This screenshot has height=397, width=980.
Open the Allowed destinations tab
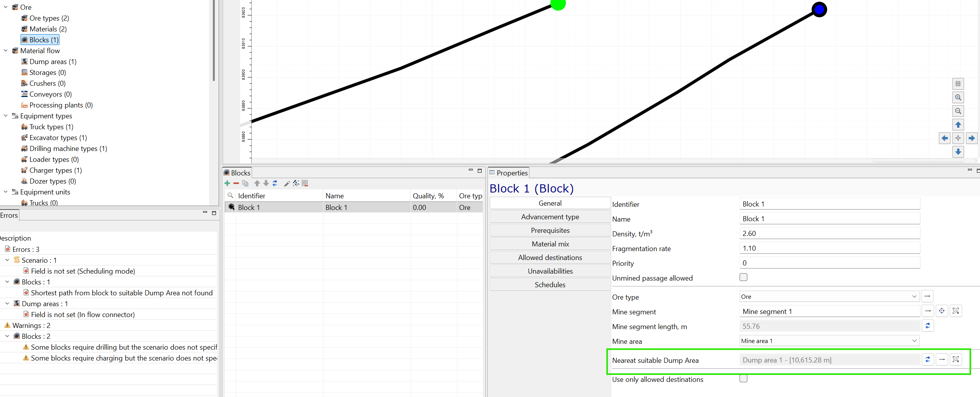tap(550, 257)
